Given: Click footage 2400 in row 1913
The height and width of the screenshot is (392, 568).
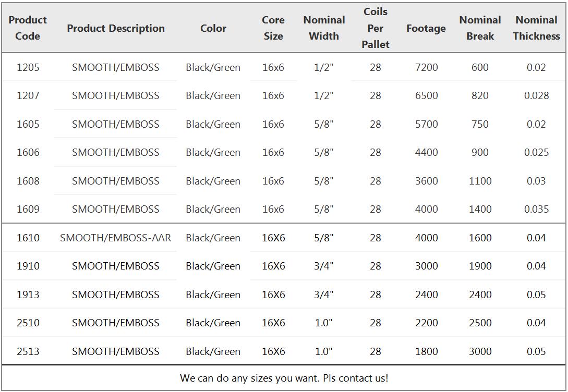Looking at the screenshot, I should [x=426, y=295].
